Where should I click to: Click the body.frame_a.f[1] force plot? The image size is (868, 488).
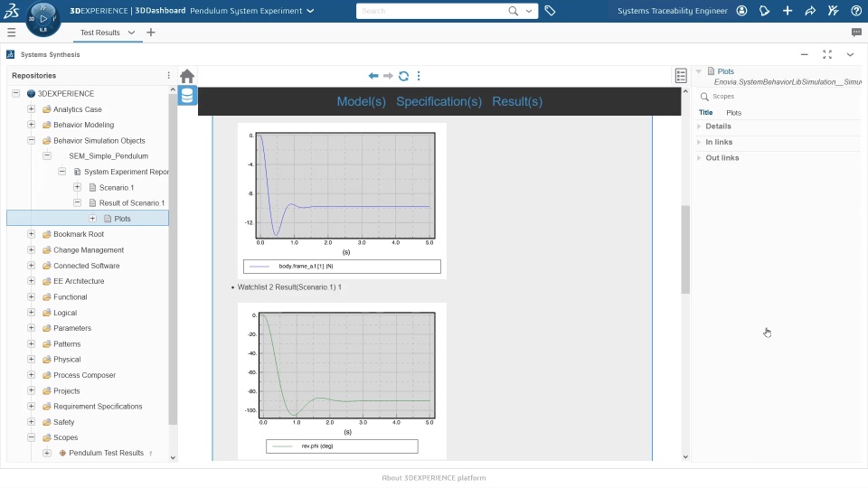point(342,201)
